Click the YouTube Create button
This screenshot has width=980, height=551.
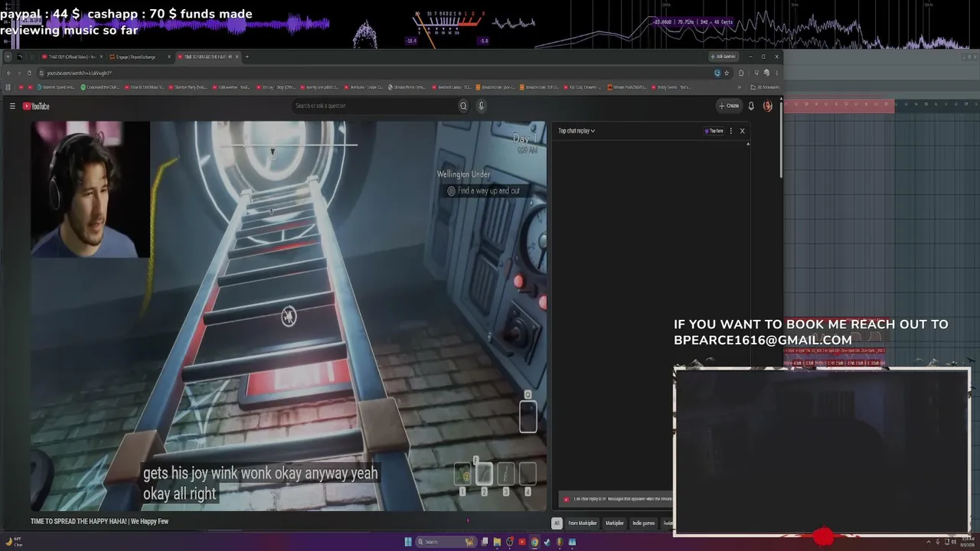click(x=729, y=106)
